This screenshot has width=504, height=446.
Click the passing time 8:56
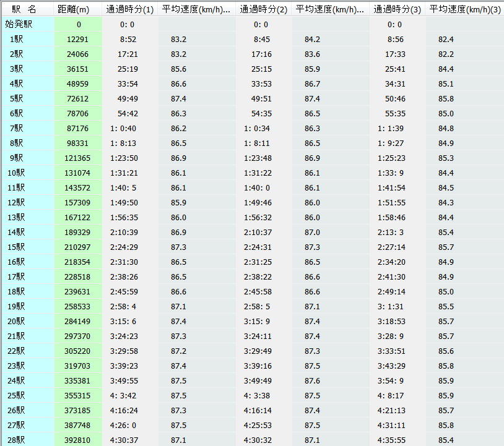click(x=396, y=39)
